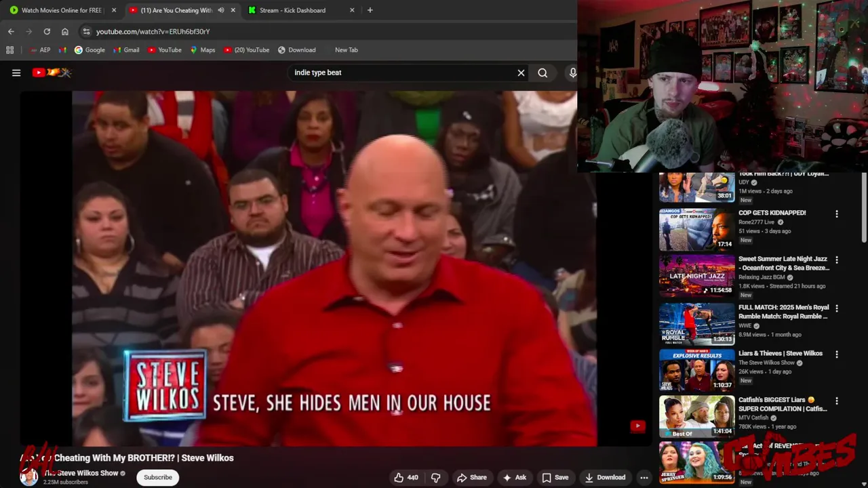Pause the Steve Wilkos video player
Image resolution: width=868 pixels, height=488 pixels.
[x=334, y=268]
